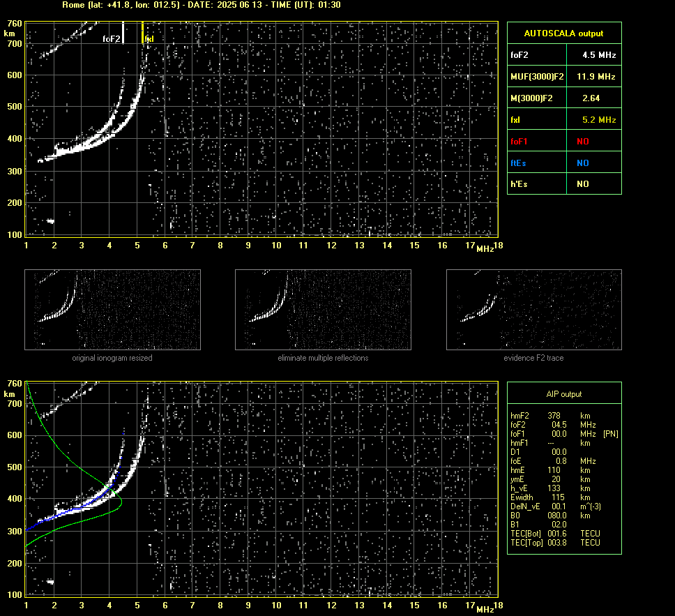Select the 'D1' value '00.0'
This screenshot has width=675, height=616.
point(559,452)
